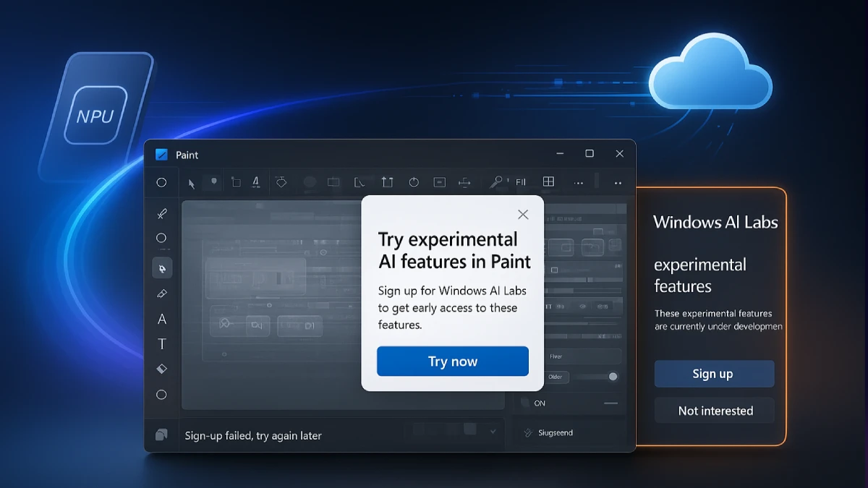
Task: Click the circle icon directly under the brush tool
Action: pyautogui.click(x=161, y=238)
